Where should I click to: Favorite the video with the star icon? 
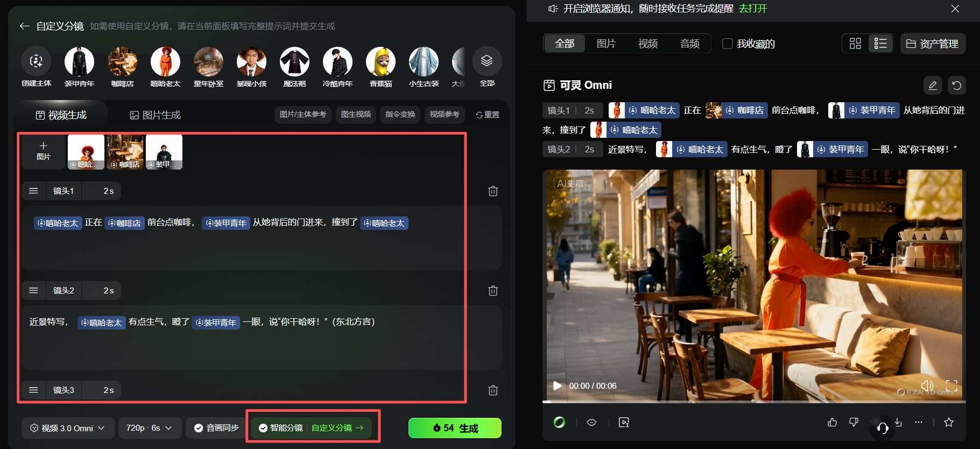949,422
